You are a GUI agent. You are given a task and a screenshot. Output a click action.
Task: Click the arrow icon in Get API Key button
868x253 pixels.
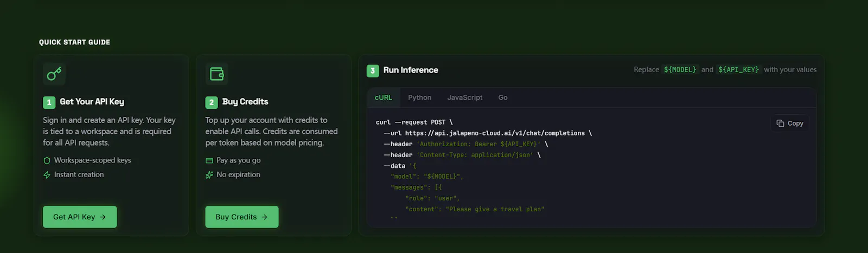pos(103,217)
